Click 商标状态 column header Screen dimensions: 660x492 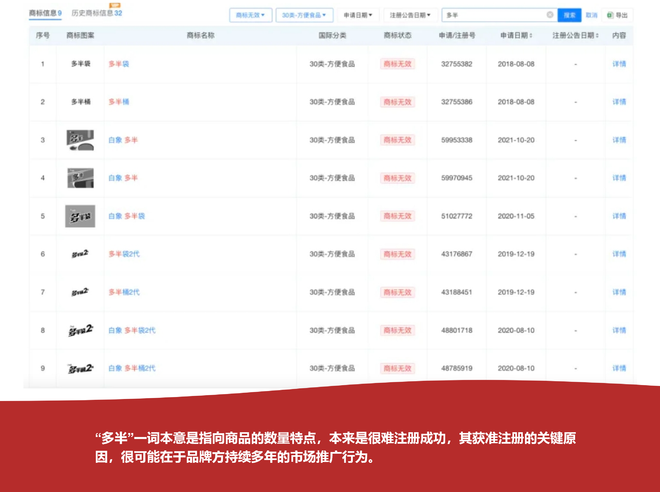397,35
